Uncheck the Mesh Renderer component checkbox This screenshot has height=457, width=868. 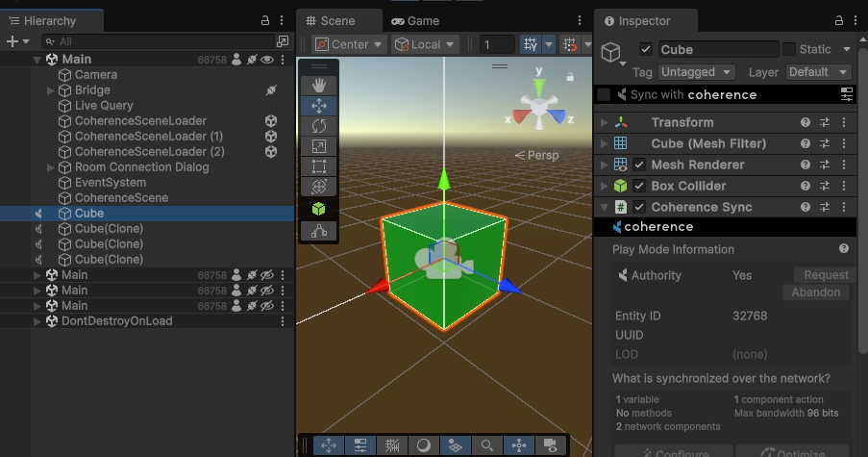(x=638, y=165)
